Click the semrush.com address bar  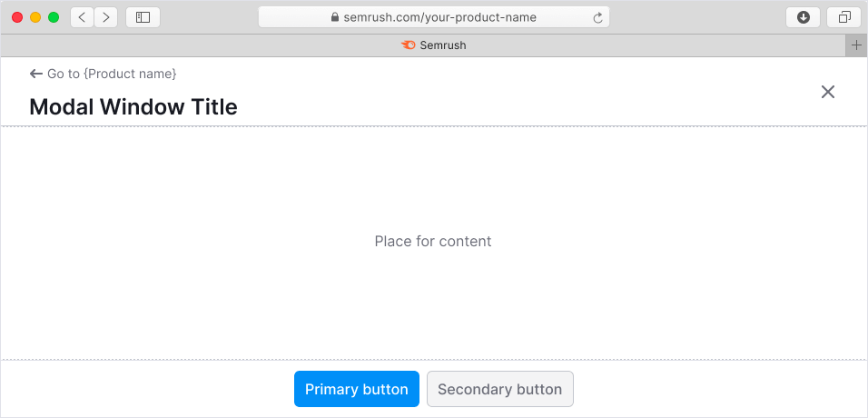coord(439,17)
